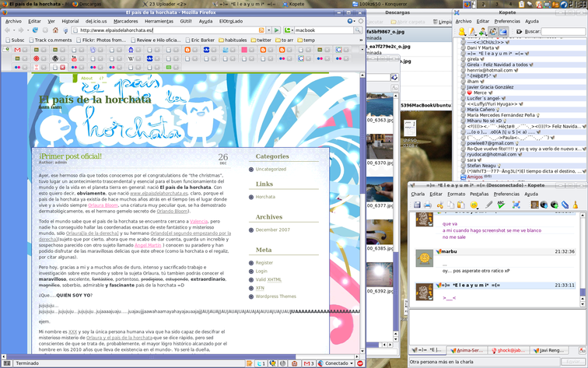Click the green Go arrow next to URL bar
Screen dimensions: 588x368
click(277, 30)
